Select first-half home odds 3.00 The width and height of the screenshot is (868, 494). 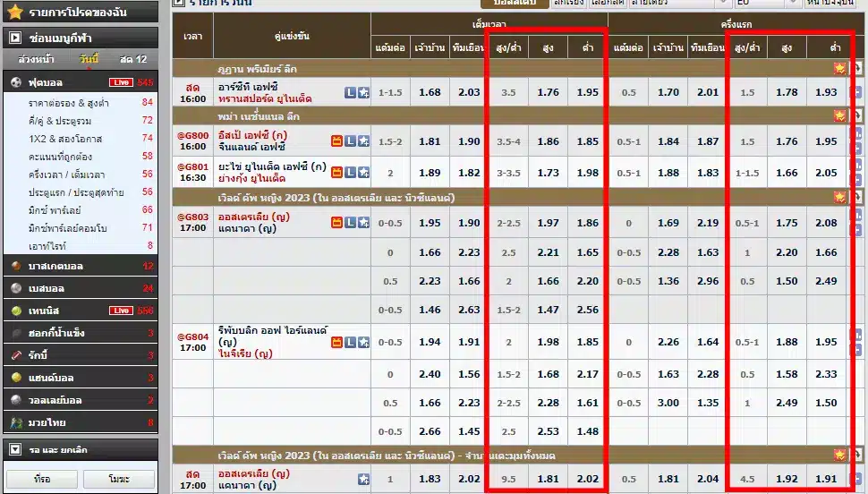(668, 403)
